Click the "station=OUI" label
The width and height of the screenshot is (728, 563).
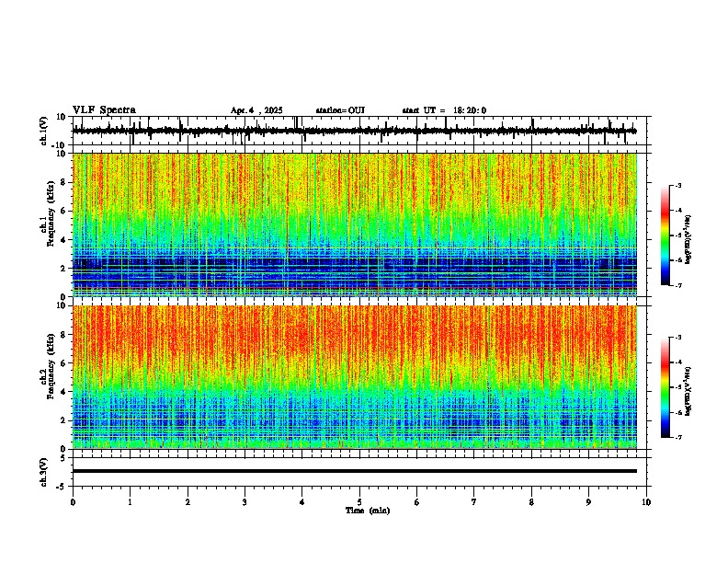tap(340, 110)
